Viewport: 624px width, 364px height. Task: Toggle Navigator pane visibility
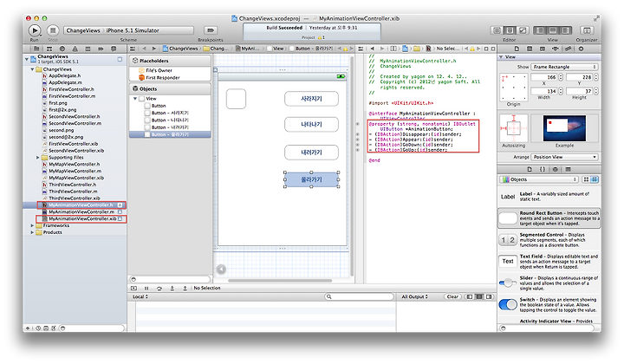(x=540, y=30)
